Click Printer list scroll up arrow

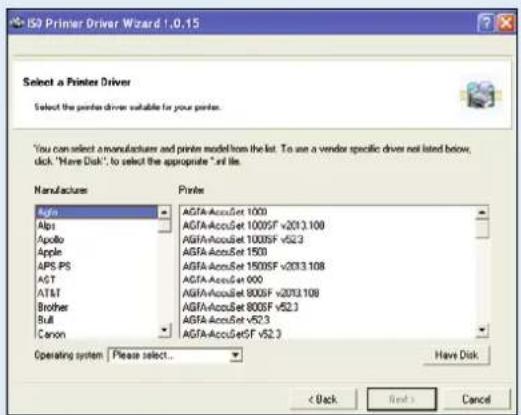482,212
